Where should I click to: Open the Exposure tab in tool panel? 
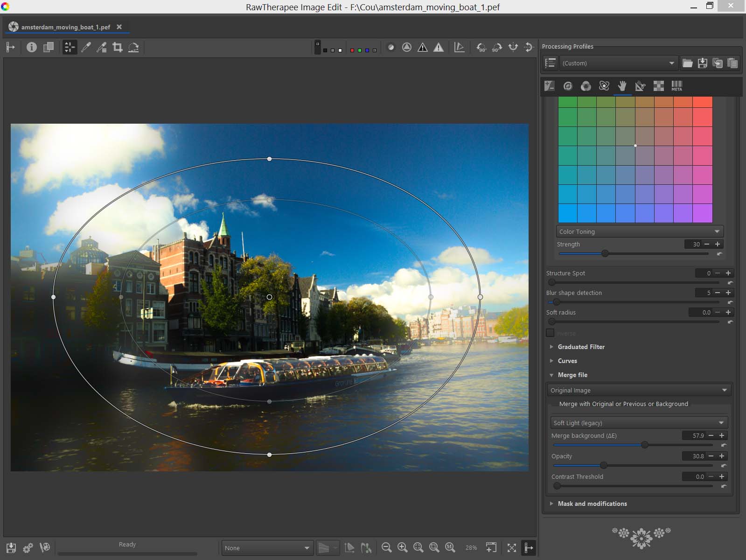(x=550, y=86)
